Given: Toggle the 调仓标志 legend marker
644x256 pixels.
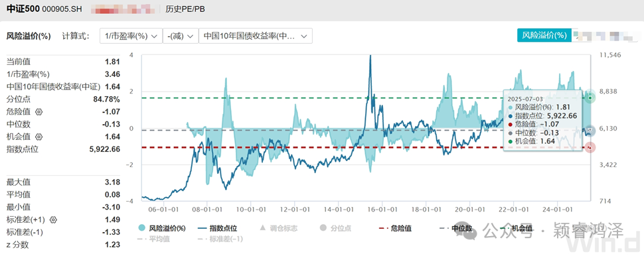Looking at the screenshot, I should click(x=278, y=228).
